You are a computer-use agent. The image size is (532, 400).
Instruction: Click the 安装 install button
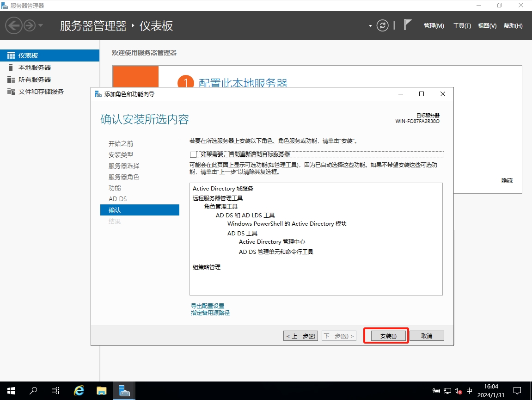pos(386,336)
